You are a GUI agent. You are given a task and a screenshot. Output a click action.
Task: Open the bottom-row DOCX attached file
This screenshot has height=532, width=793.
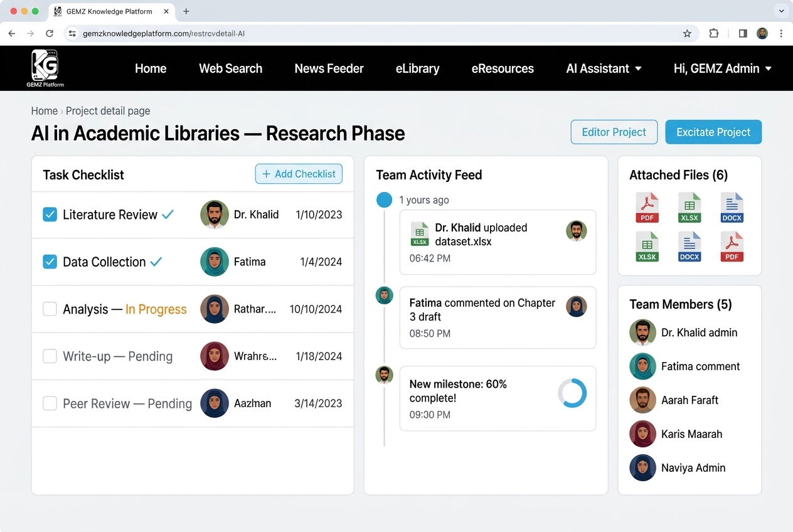click(689, 247)
